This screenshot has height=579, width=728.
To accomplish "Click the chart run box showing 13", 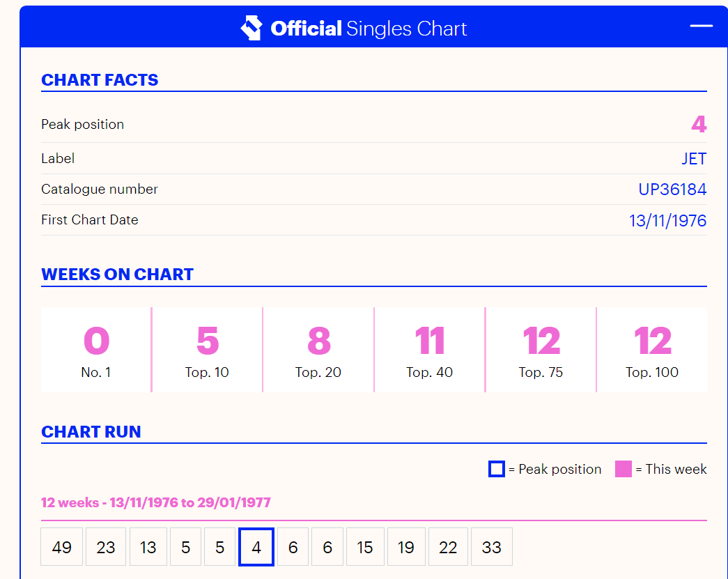I will tap(148, 547).
